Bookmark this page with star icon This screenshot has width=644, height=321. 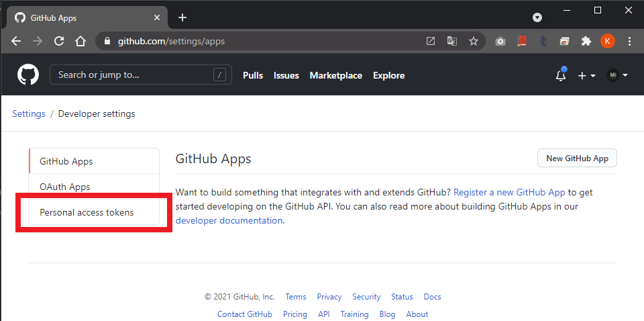tap(474, 41)
